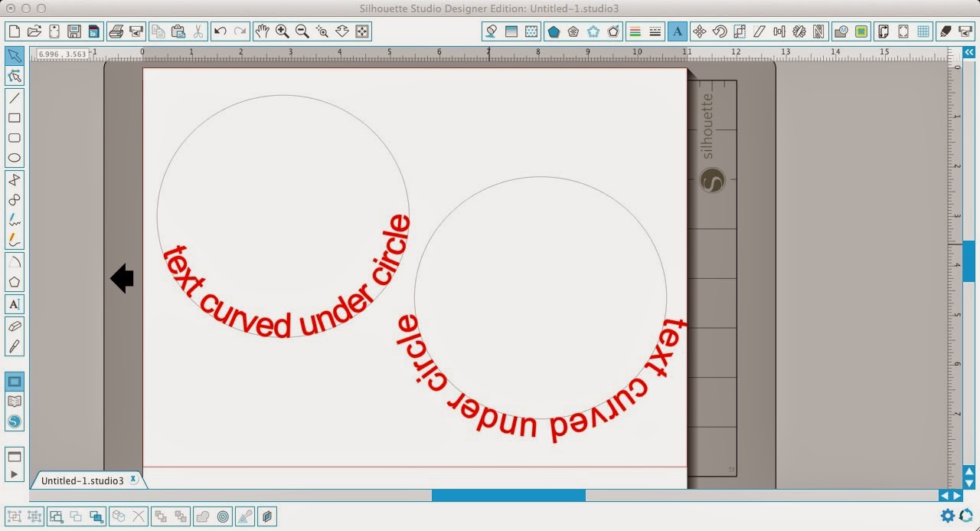Close the Untitled-1.studio3 document tab
The height and width of the screenshot is (531, 980).
[x=133, y=480]
